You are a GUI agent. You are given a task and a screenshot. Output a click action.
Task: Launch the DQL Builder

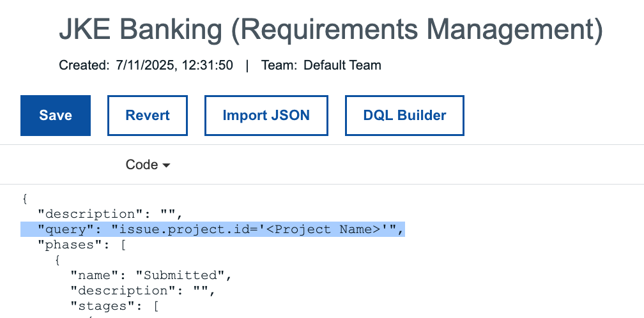point(404,116)
